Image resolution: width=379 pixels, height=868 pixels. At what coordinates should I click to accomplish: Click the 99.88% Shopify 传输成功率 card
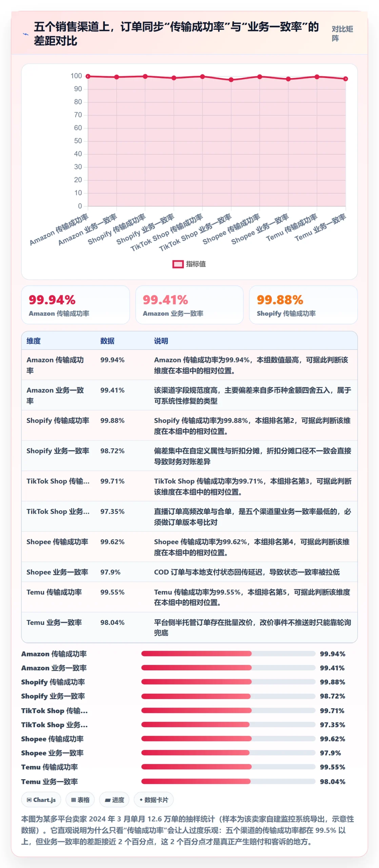click(x=303, y=304)
